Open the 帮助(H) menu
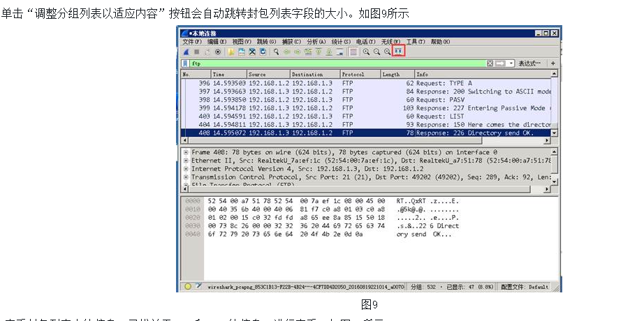This screenshot has width=644, height=321. tap(440, 42)
